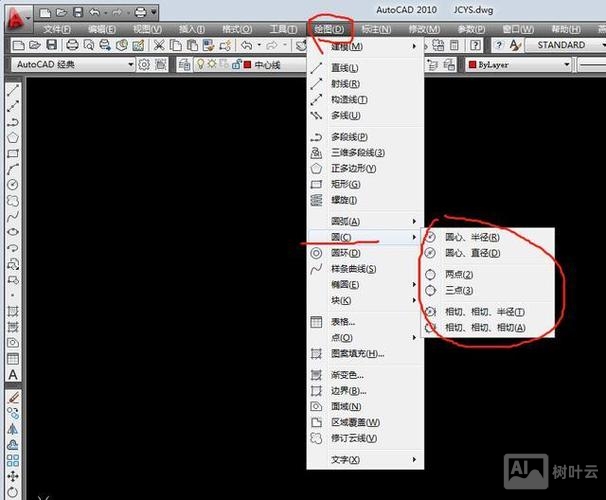Click the Multiline Text 'A' tool
This screenshot has height=500, width=606.
click(13, 375)
